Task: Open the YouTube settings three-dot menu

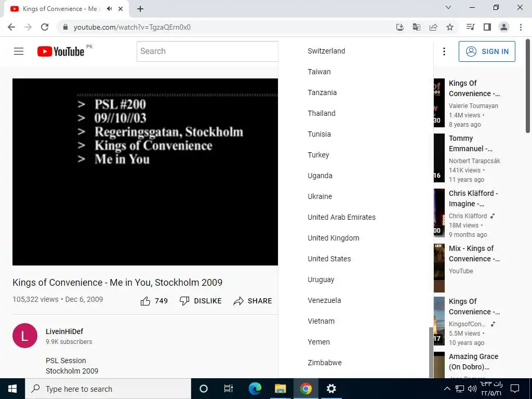Action: (x=444, y=51)
